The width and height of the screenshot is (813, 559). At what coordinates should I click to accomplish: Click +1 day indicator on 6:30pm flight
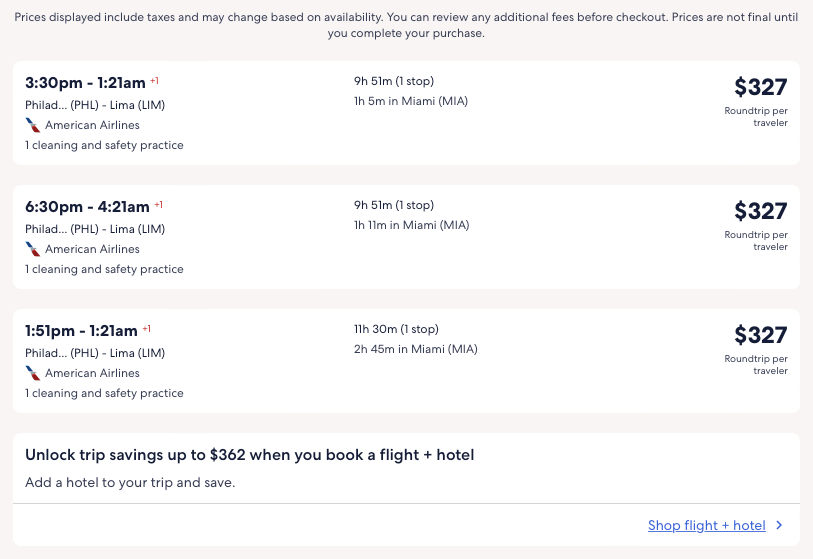(x=158, y=204)
